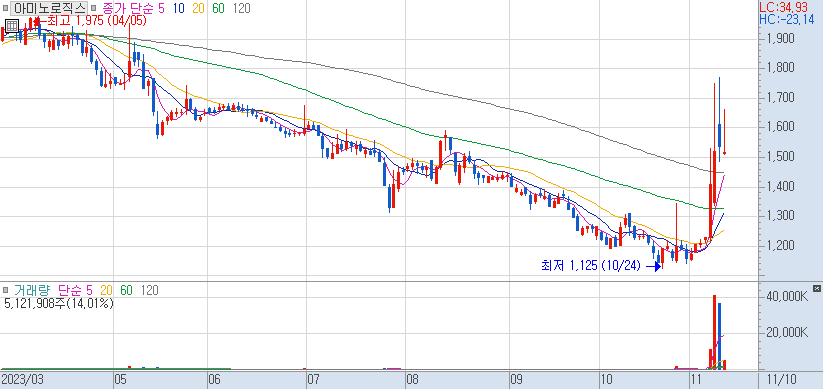This screenshot has height=389, width=823.
Task: Click the 11 month marker on date axis
Action: coord(695,380)
